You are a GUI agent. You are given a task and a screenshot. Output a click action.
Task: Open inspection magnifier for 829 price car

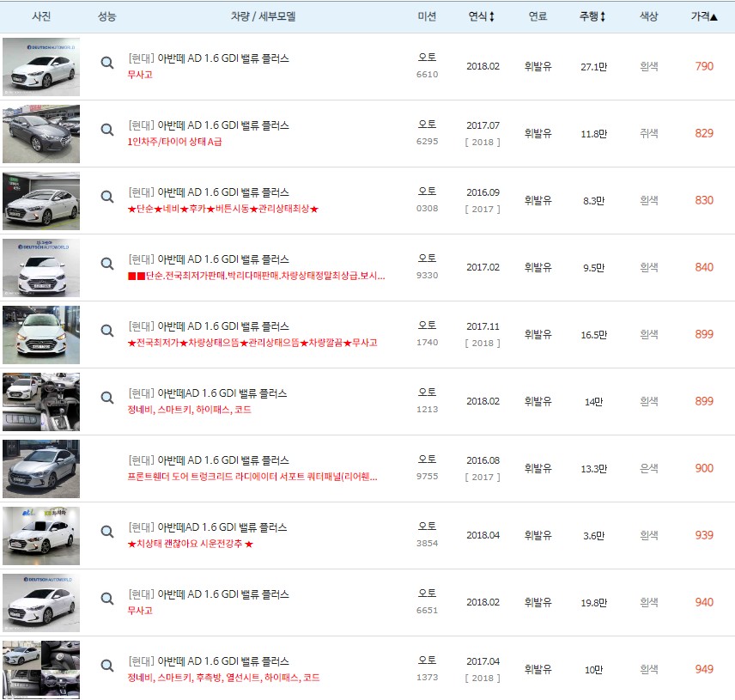click(x=107, y=130)
